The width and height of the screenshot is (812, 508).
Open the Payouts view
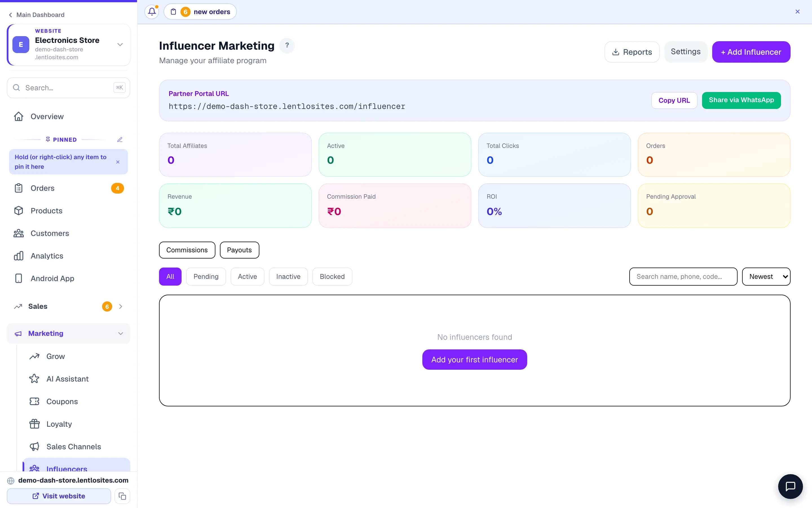239,250
